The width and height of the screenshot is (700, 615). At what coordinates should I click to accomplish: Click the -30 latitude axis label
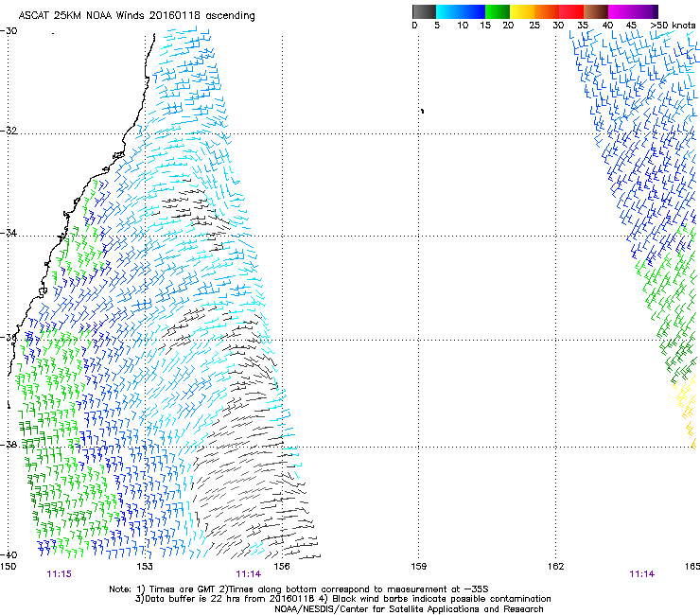9,31
